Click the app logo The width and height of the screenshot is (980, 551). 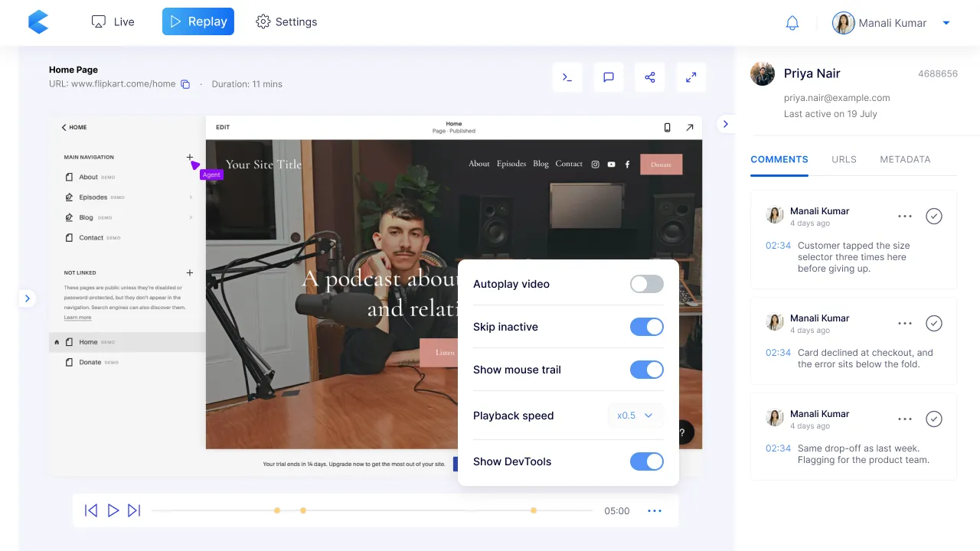point(38,22)
